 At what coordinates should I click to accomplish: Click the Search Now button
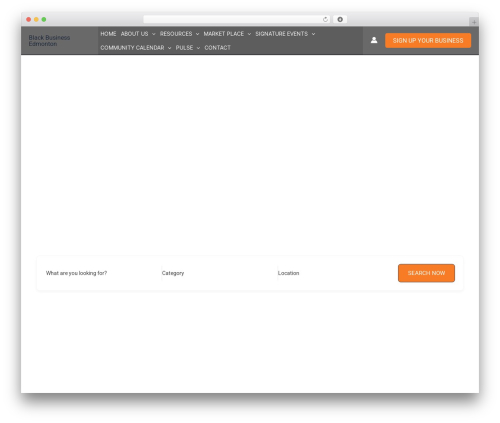pyautogui.click(x=426, y=273)
